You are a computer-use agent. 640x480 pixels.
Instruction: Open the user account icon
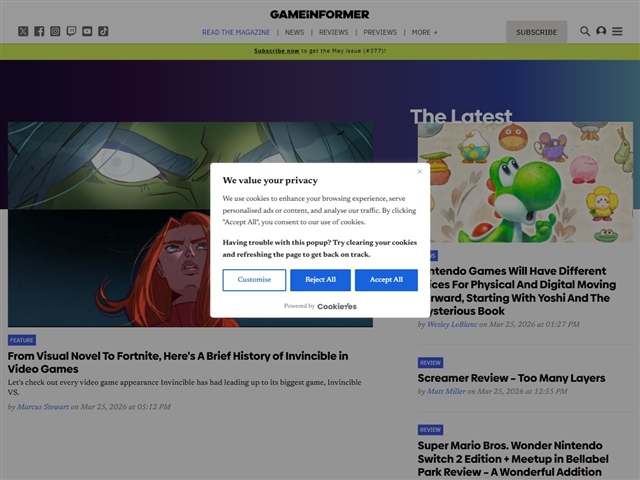point(601,31)
